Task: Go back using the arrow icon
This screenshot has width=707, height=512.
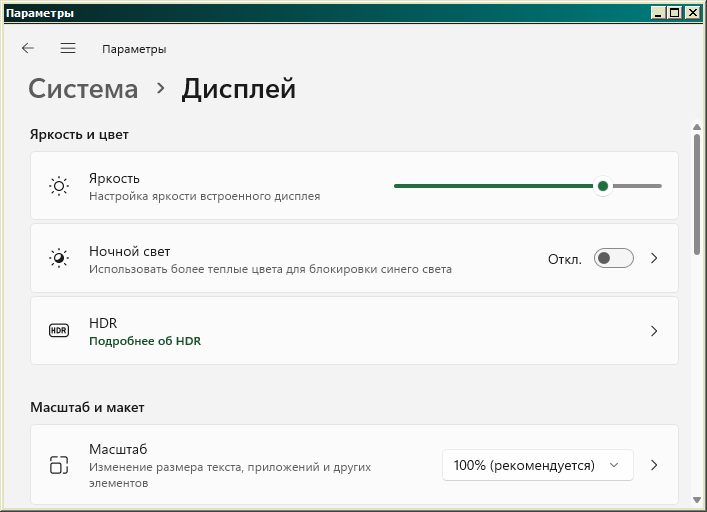Action: [28, 48]
